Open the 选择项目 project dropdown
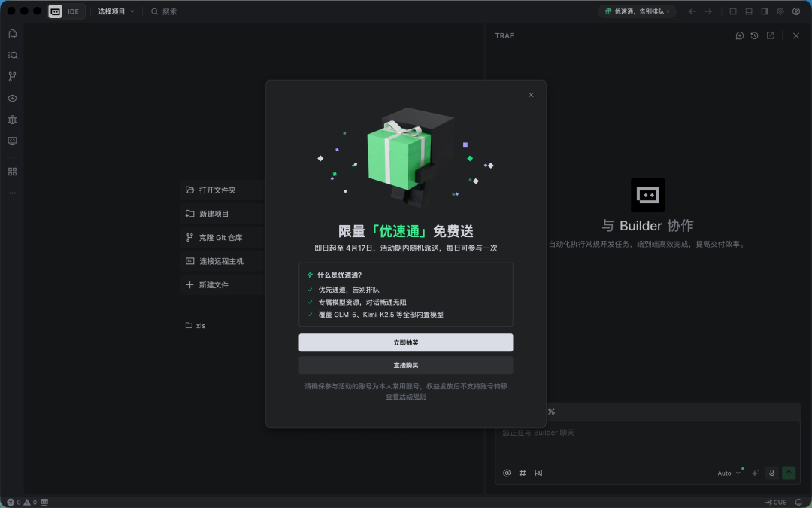Image resolution: width=812 pixels, height=508 pixels. coord(116,11)
